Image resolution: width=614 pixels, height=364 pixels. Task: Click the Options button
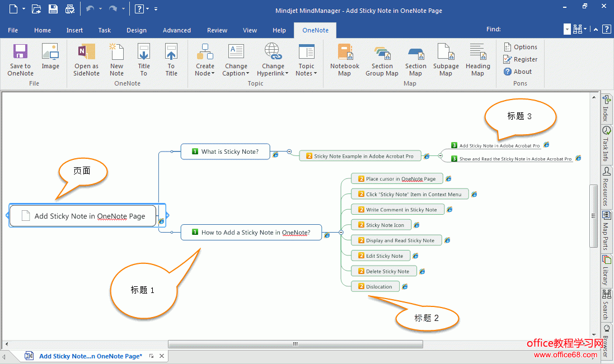[520, 47]
